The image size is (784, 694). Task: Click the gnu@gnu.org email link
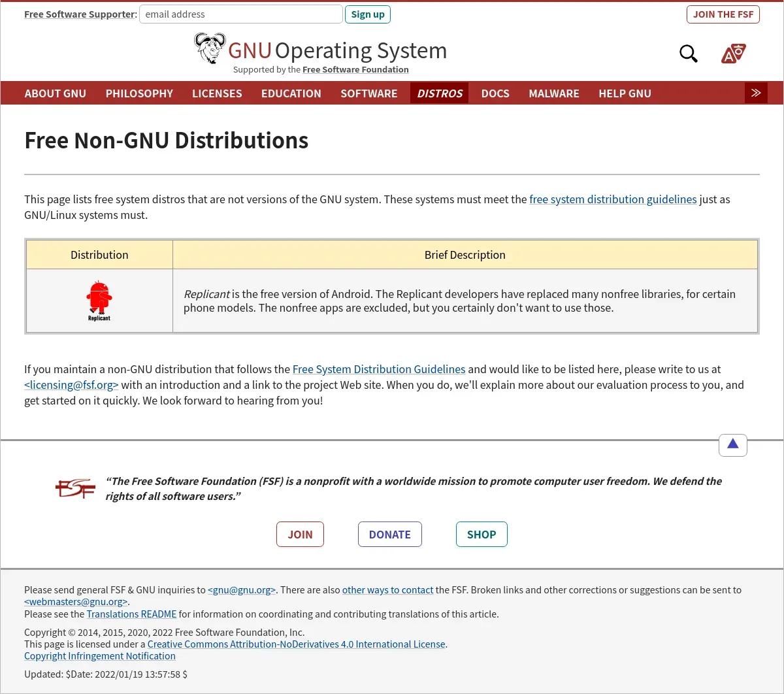click(x=242, y=590)
